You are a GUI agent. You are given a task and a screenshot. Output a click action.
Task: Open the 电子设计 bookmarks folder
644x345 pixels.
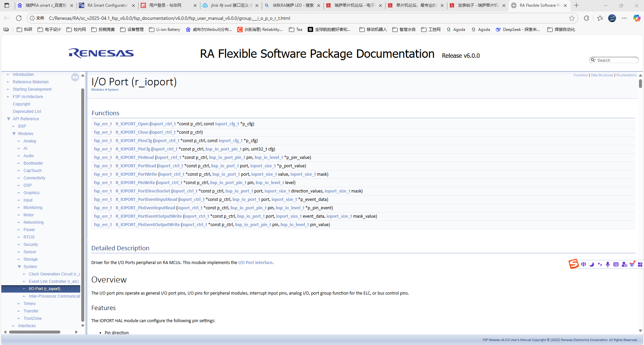pos(49,30)
